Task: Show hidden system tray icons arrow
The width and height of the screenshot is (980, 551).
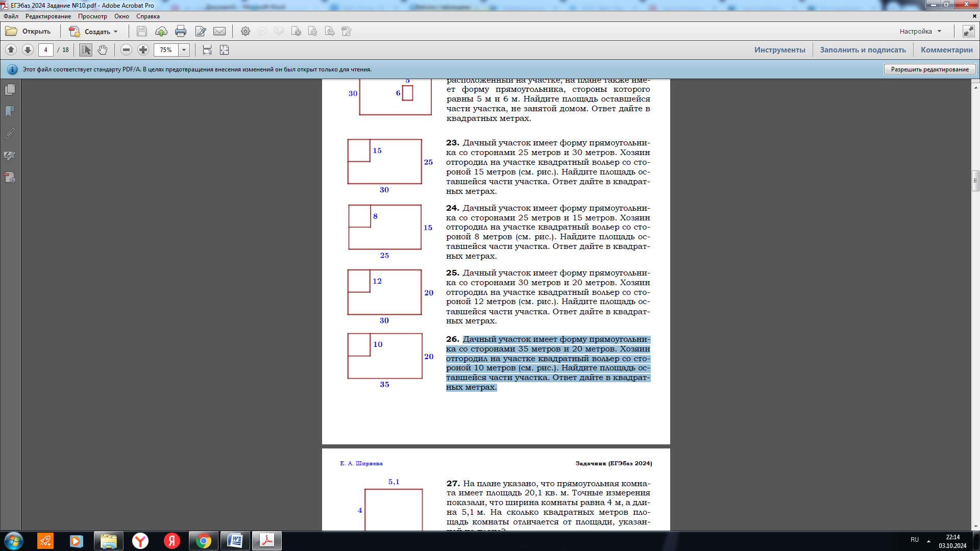Action: [929, 541]
